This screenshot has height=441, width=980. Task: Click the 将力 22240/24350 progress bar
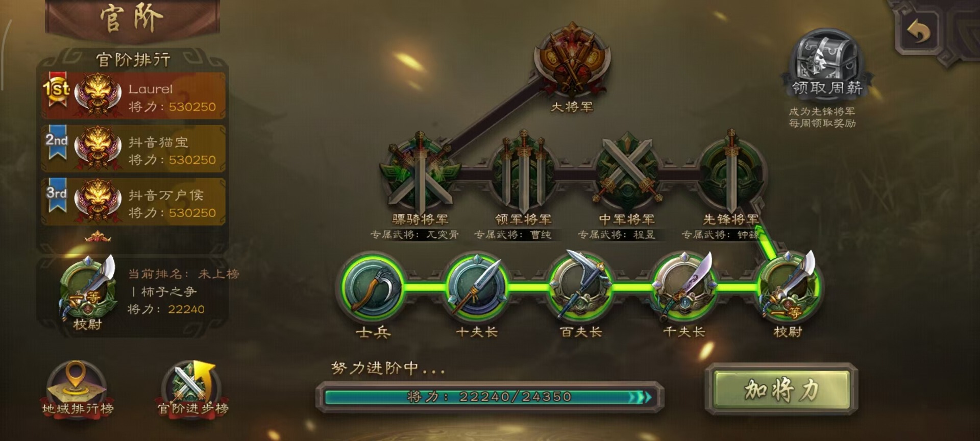point(489,397)
